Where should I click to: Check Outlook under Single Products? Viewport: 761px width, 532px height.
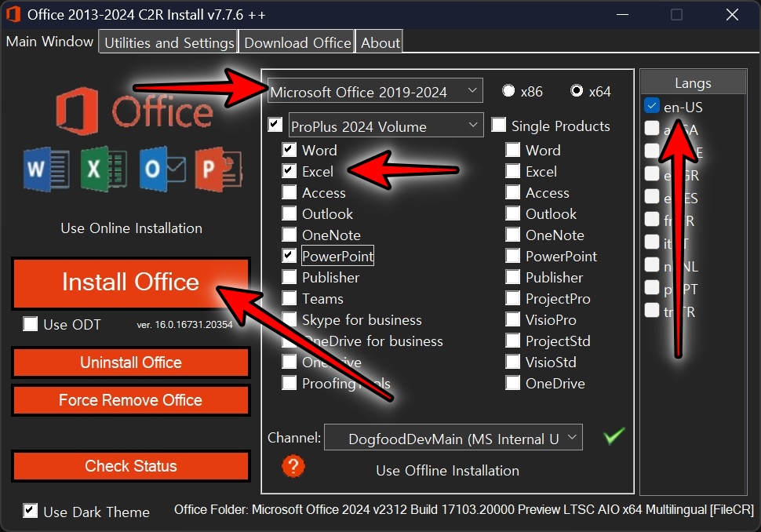point(513,213)
